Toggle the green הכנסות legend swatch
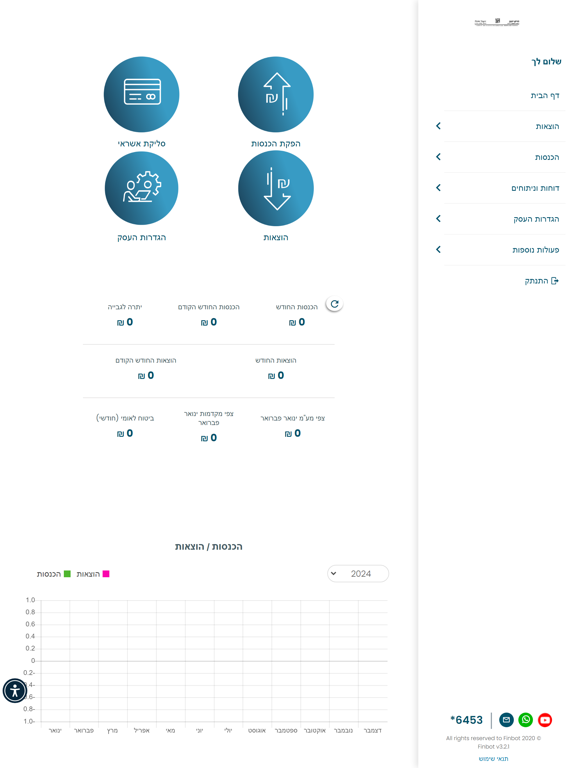 coord(67,574)
